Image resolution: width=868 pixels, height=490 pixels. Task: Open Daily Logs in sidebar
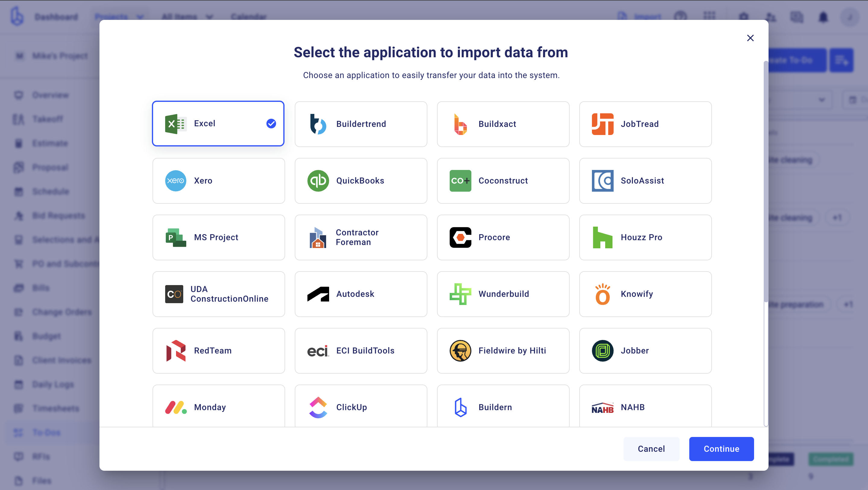click(53, 384)
